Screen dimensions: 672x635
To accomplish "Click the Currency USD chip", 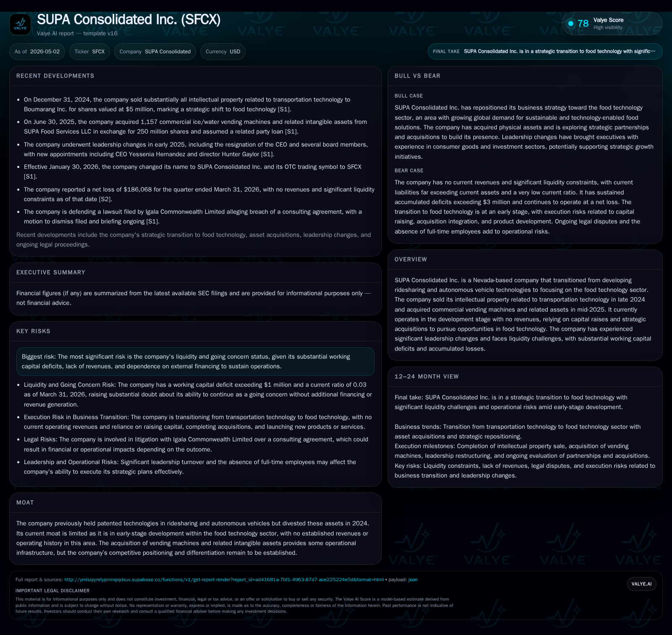I will pos(223,52).
